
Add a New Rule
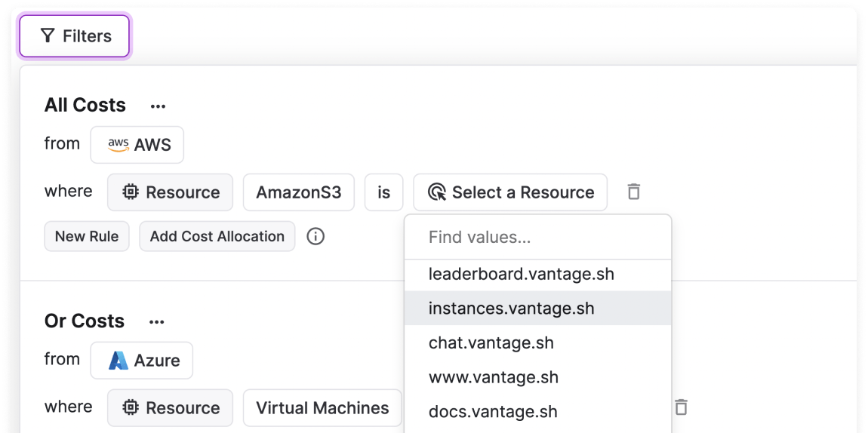tap(87, 236)
